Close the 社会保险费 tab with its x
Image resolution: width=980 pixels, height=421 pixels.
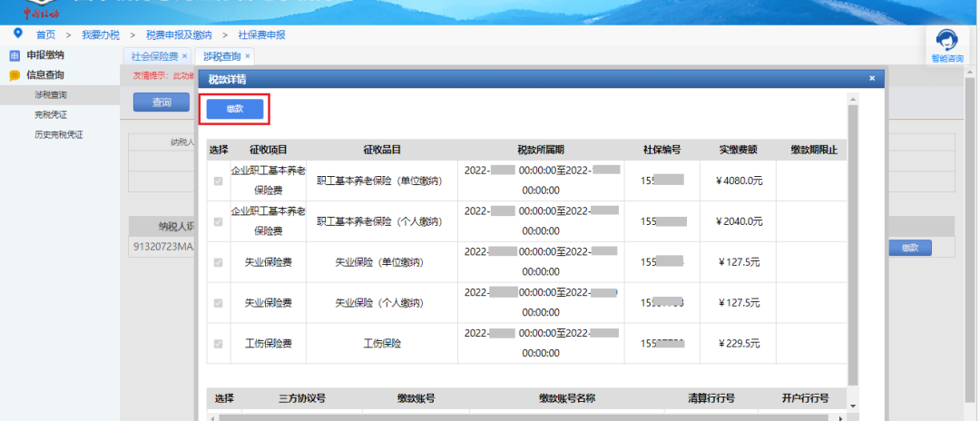click(184, 56)
